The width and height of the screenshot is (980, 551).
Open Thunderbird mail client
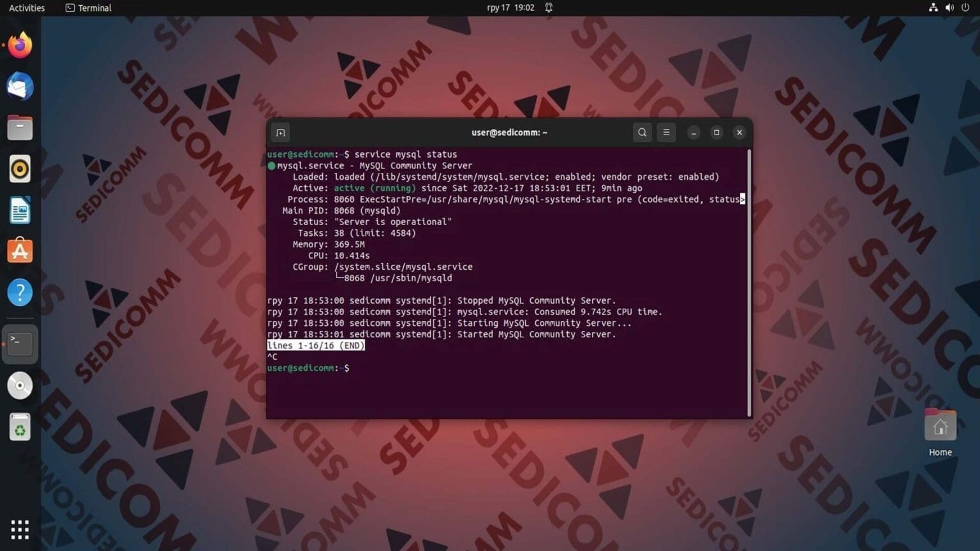[19, 86]
